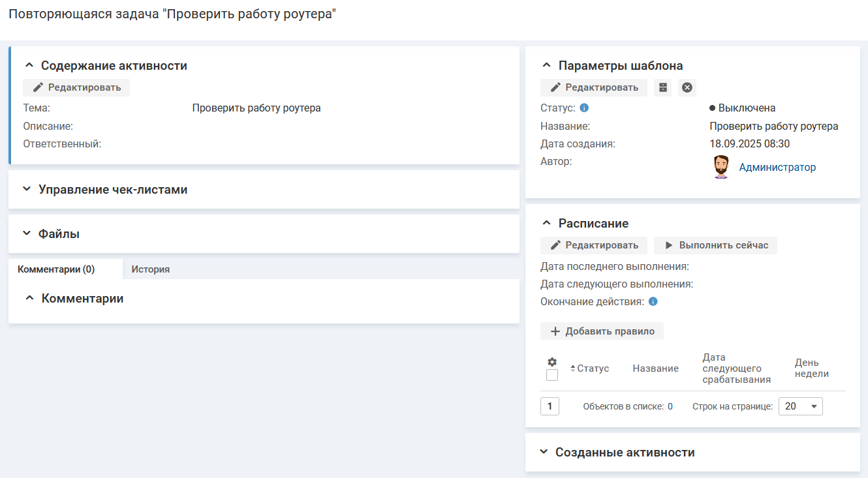Select the Комментарии (0) tab

coord(56,269)
